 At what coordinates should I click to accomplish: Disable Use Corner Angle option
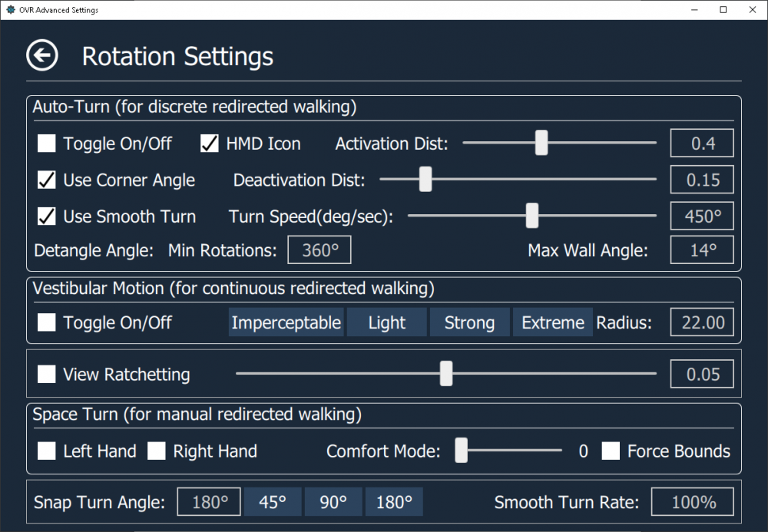[x=48, y=180]
